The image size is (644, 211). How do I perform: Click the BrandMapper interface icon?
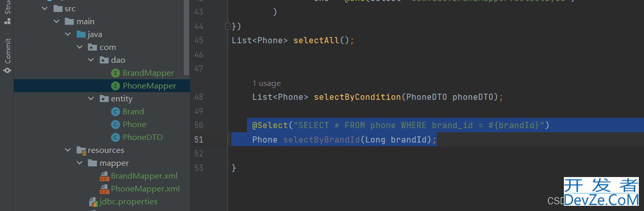116,73
